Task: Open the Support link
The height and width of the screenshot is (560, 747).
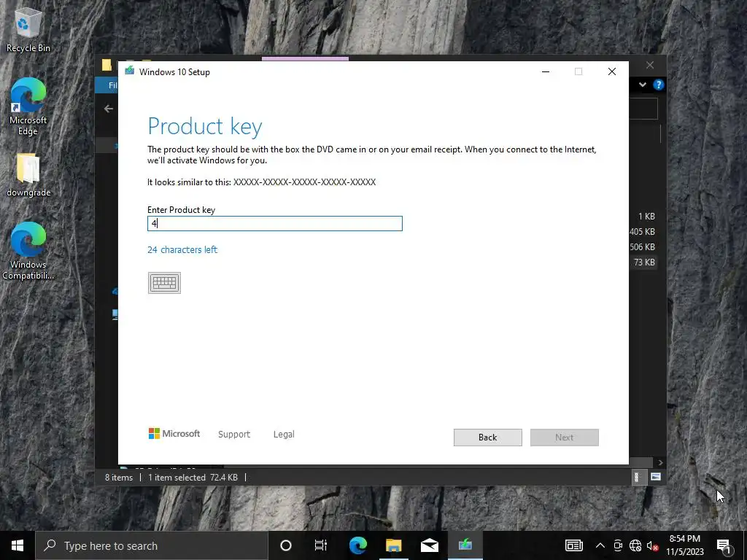Action: coord(234,435)
